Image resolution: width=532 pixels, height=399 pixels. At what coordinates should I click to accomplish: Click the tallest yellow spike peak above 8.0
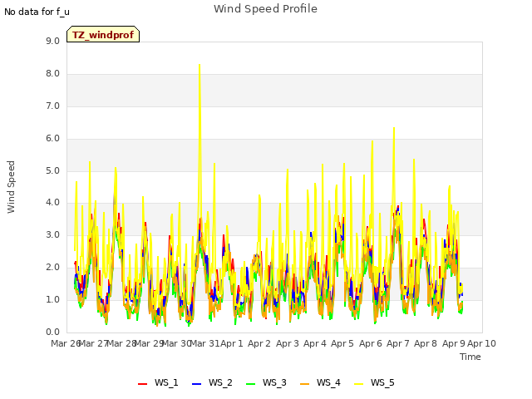[x=199, y=65]
